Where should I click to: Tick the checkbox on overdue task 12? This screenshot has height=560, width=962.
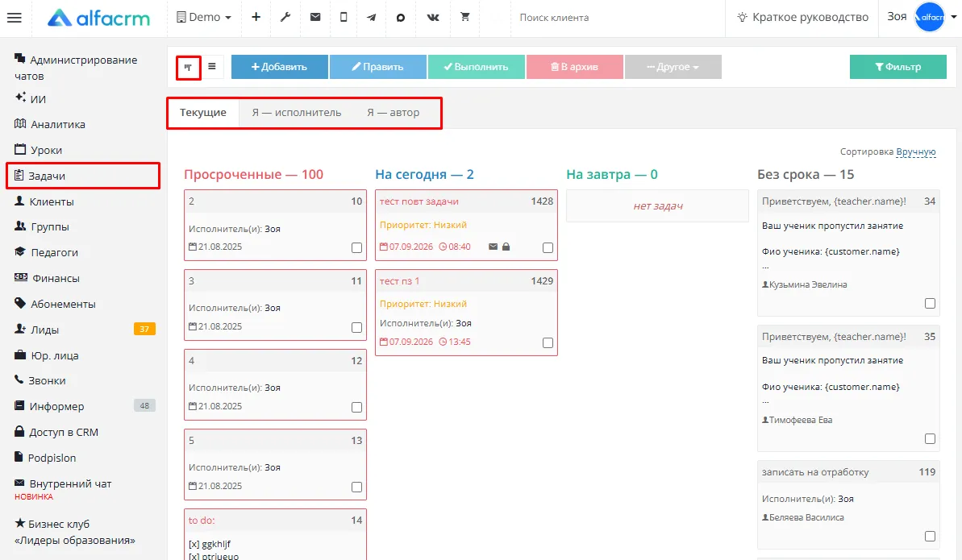pos(356,407)
